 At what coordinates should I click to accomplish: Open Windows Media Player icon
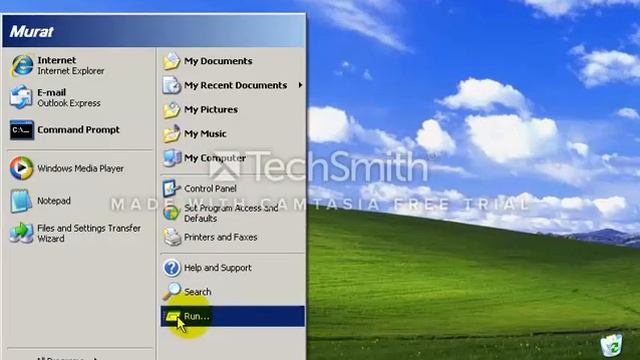coord(21,168)
